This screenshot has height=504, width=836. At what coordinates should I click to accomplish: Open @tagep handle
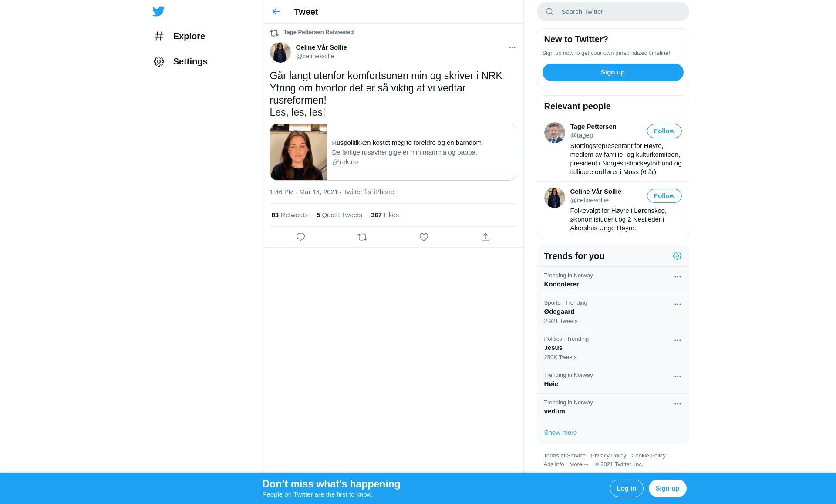pos(582,135)
